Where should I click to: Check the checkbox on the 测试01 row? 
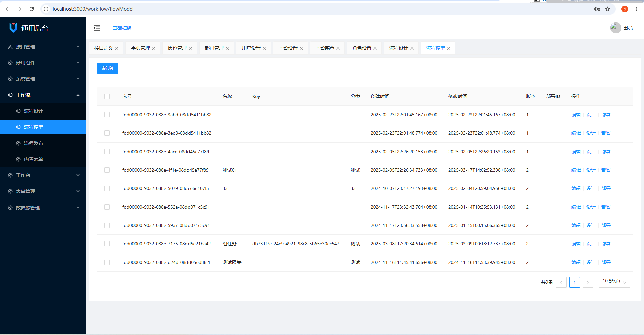(107, 170)
